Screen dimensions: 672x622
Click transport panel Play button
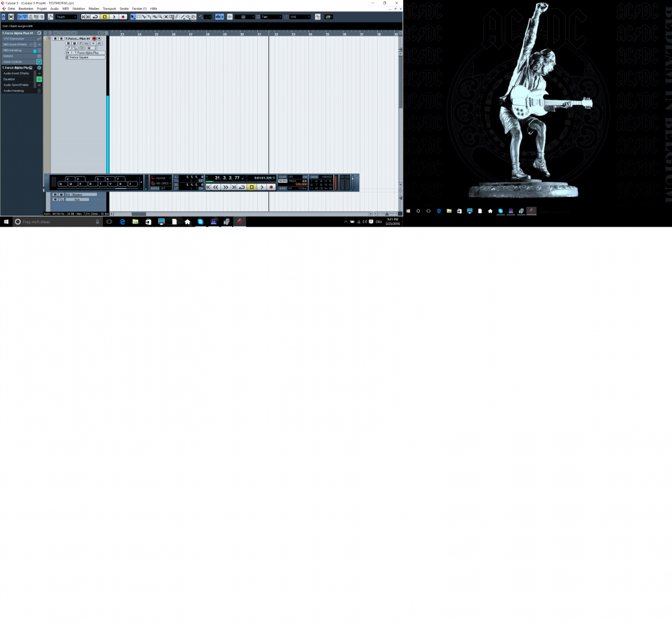(262, 187)
